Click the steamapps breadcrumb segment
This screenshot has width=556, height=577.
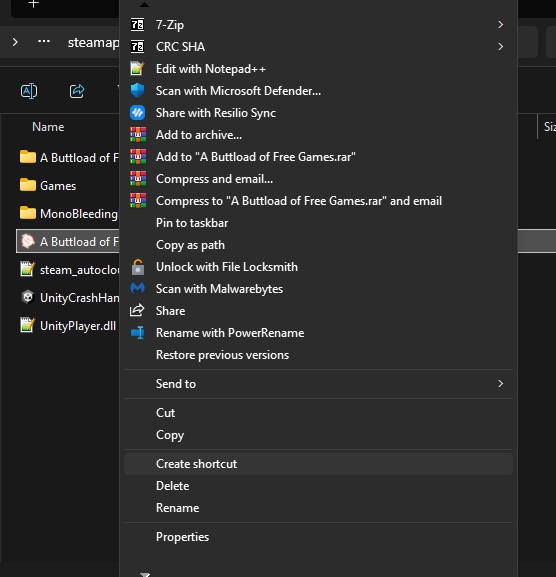[93, 43]
